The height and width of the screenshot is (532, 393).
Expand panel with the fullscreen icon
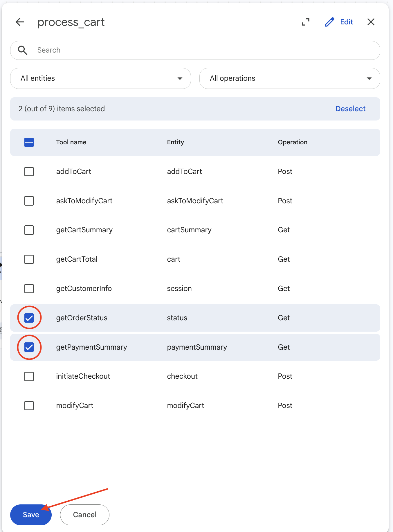[306, 22]
